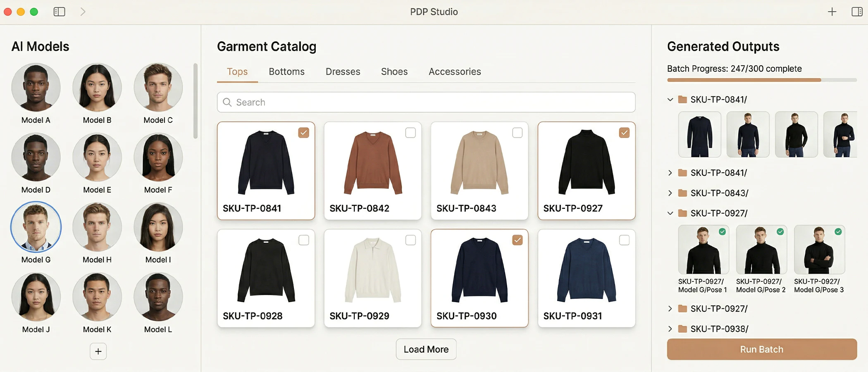Enable the SKU-TP-0931 garment checkbox
Image resolution: width=868 pixels, height=372 pixels.
(x=624, y=240)
